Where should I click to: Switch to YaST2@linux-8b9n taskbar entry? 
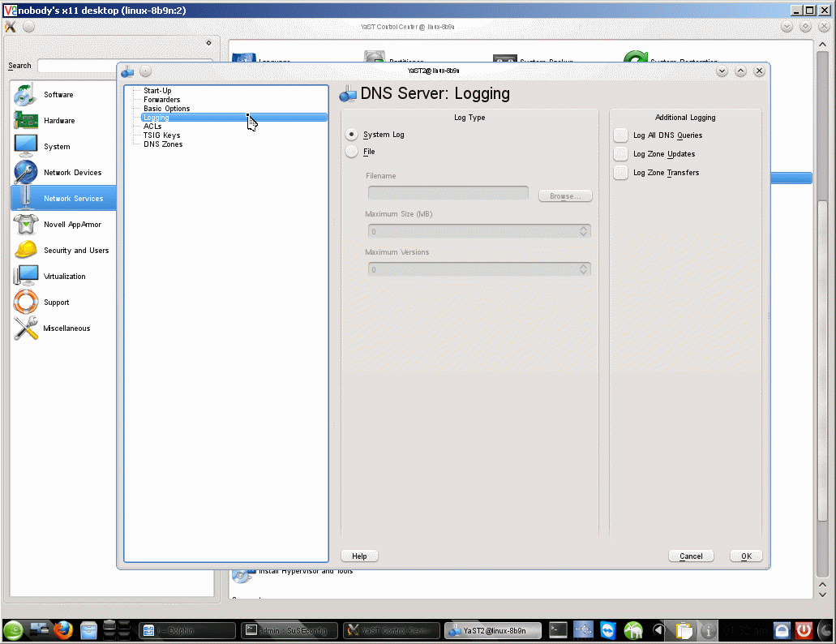[x=493, y=631]
